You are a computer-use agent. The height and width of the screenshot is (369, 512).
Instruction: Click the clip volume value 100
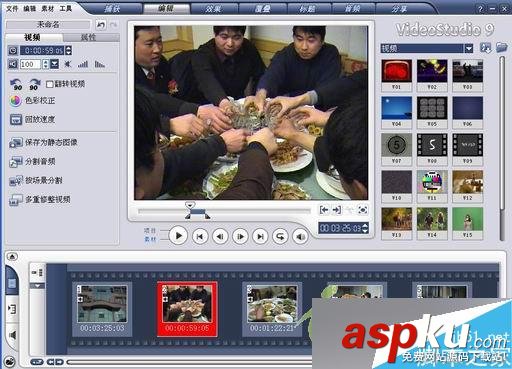30,64
